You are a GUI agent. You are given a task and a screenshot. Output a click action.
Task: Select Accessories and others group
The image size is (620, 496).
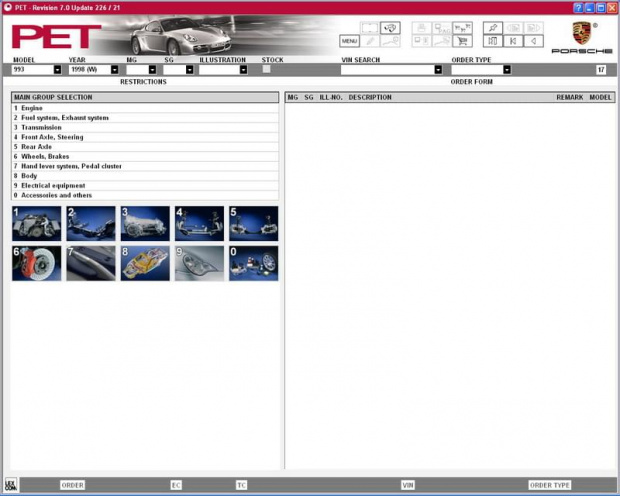(x=145, y=195)
